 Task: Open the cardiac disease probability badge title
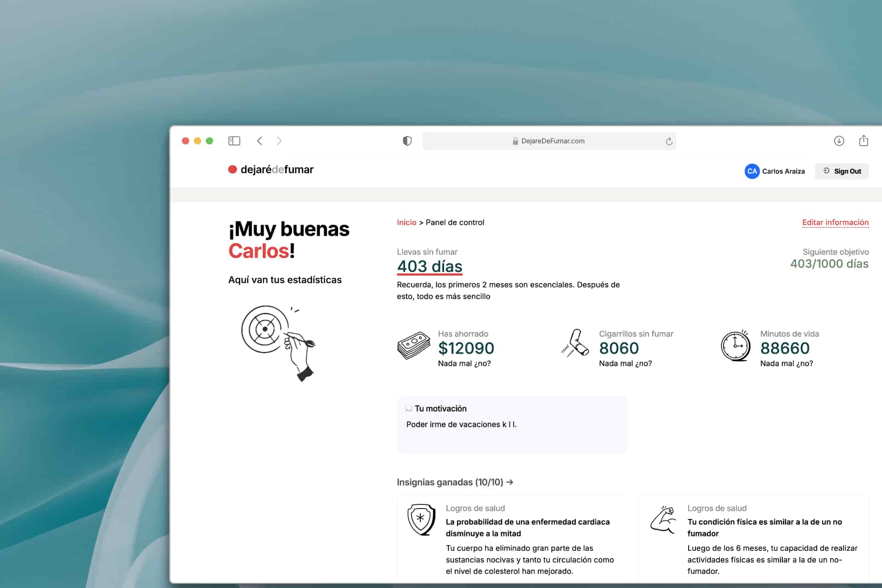click(x=528, y=528)
